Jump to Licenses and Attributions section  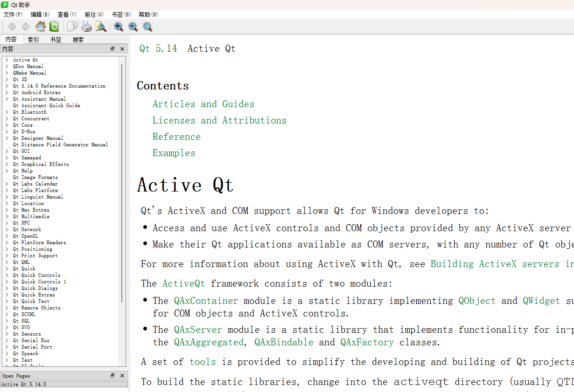(219, 120)
